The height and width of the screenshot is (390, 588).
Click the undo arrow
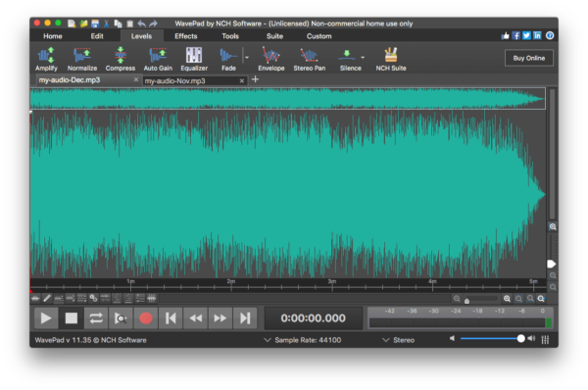(141, 24)
